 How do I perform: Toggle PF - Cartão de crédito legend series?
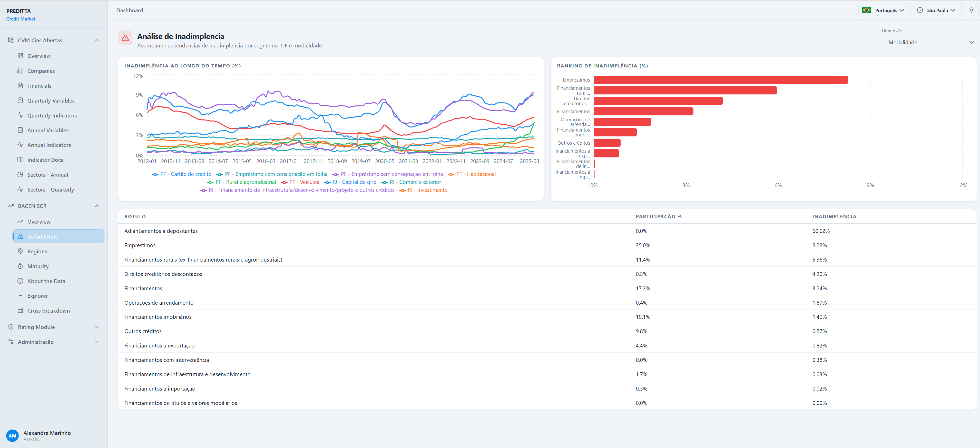pos(181,174)
